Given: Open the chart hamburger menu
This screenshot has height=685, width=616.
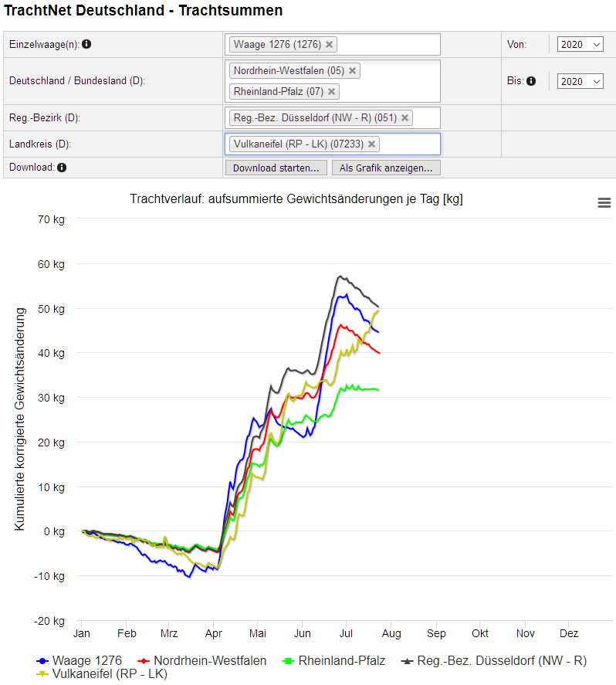Looking at the screenshot, I should pos(604,202).
